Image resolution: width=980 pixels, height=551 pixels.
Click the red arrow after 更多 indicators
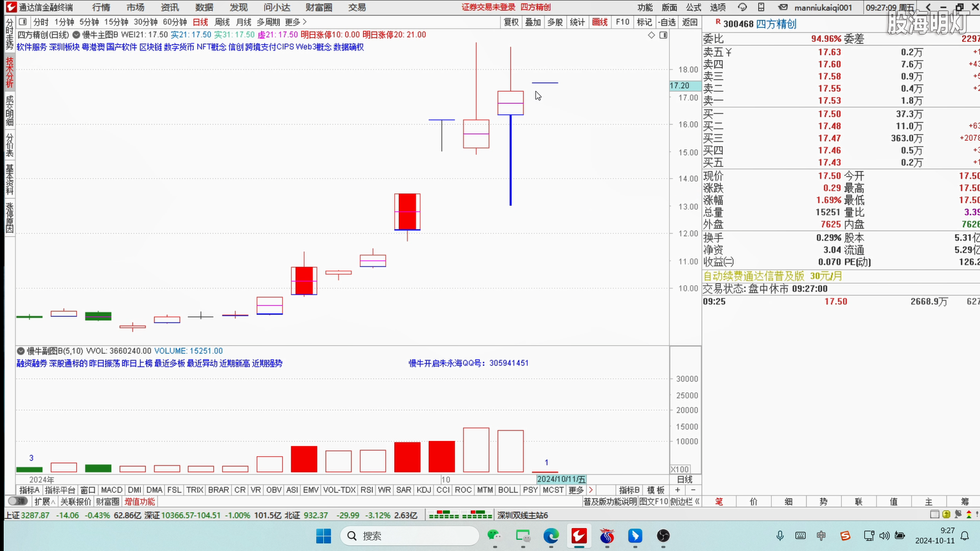point(591,490)
